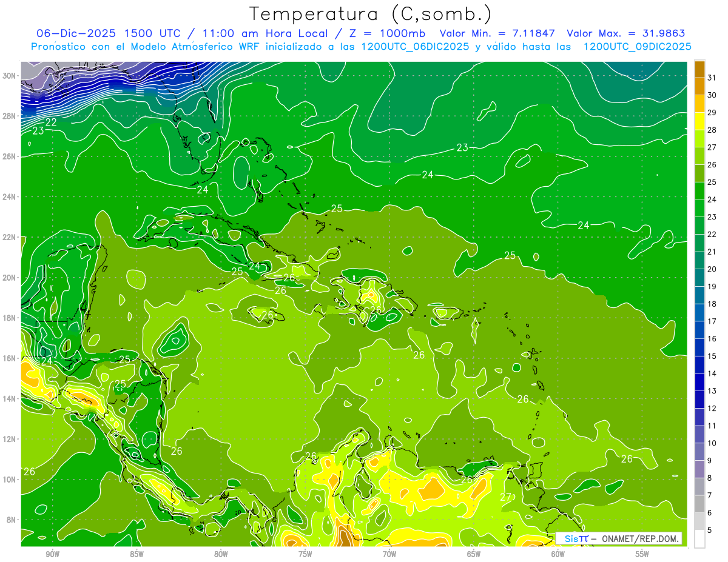Image resolution: width=728 pixels, height=562 pixels.
Task: Click the 24N latitude axis label
Action: coord(10,197)
